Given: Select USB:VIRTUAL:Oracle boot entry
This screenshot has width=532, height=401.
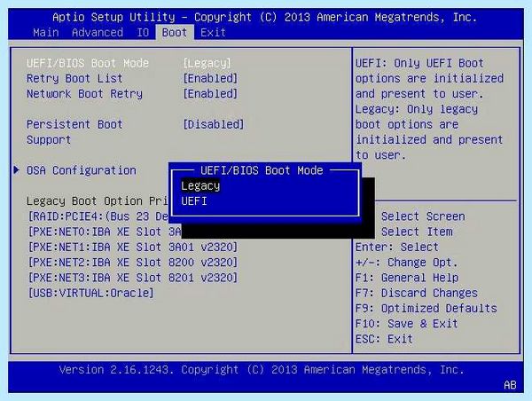Looking at the screenshot, I should pos(90,293).
